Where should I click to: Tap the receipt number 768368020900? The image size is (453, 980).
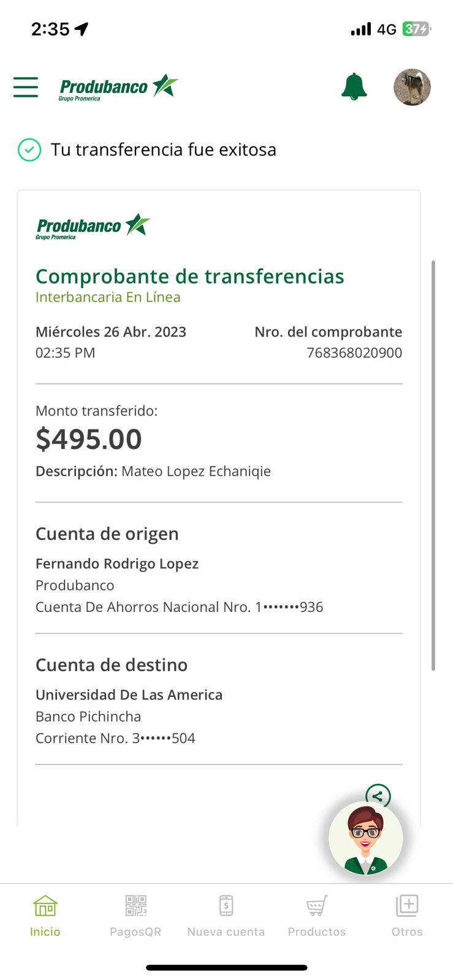(x=354, y=353)
